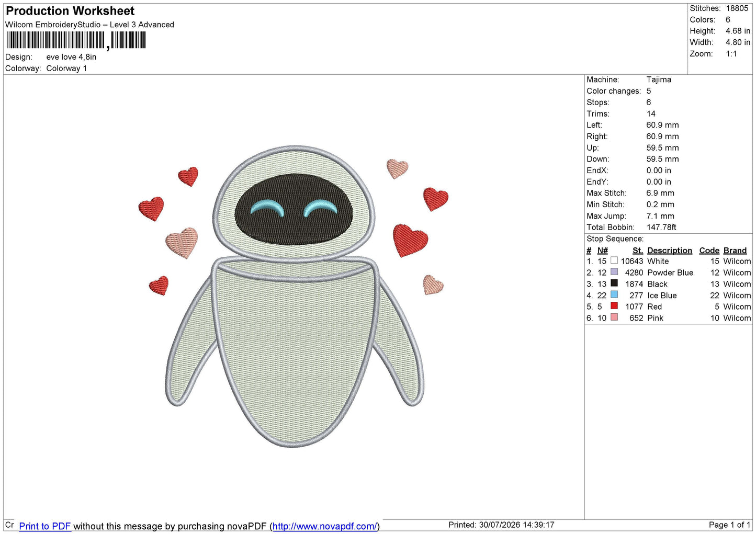Viewport: 756px width, 534px height.
Task: Select the Red row stitch count 1077
Action: click(x=634, y=306)
